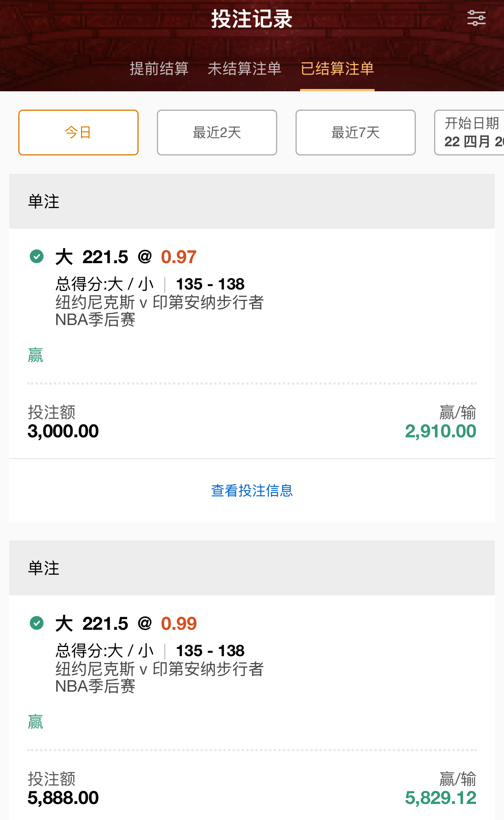Click first 单注 section header
This screenshot has height=820, width=504.
pyautogui.click(x=44, y=201)
